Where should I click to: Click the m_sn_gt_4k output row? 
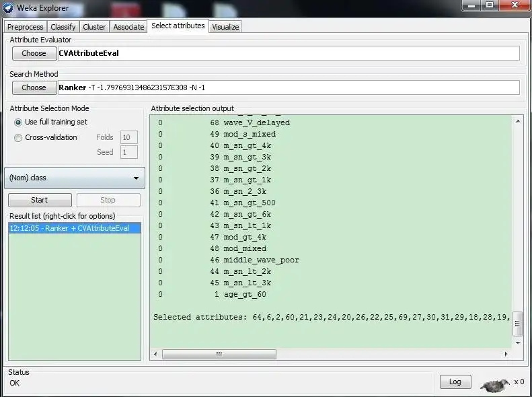[x=215, y=146]
